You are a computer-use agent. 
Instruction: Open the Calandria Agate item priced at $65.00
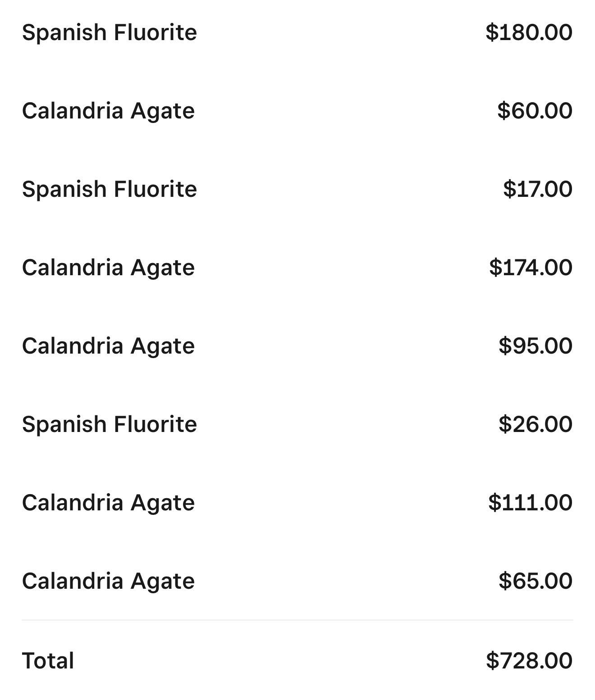click(x=108, y=581)
